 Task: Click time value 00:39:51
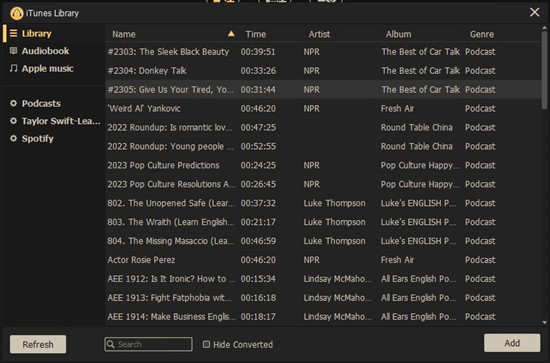tap(258, 52)
